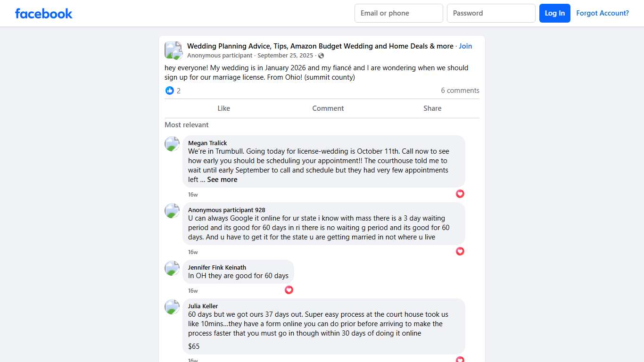Click the public globe icon beside the post date
This screenshot has height=362, width=644.
[321, 56]
